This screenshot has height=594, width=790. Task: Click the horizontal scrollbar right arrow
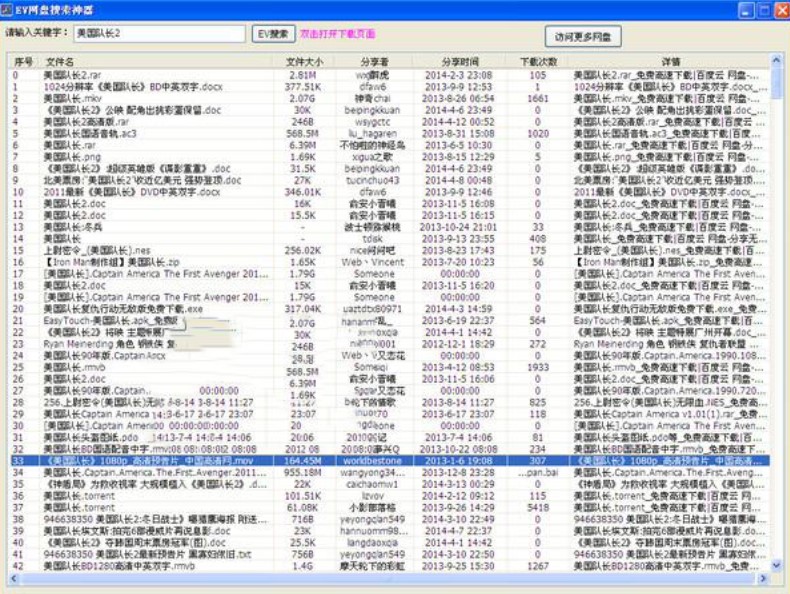pyautogui.click(x=763, y=578)
